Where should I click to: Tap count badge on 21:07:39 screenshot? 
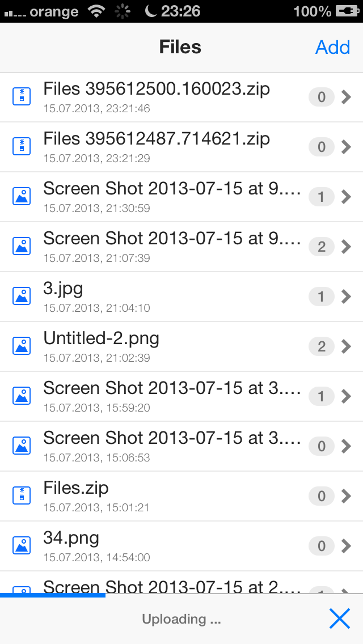(x=322, y=247)
